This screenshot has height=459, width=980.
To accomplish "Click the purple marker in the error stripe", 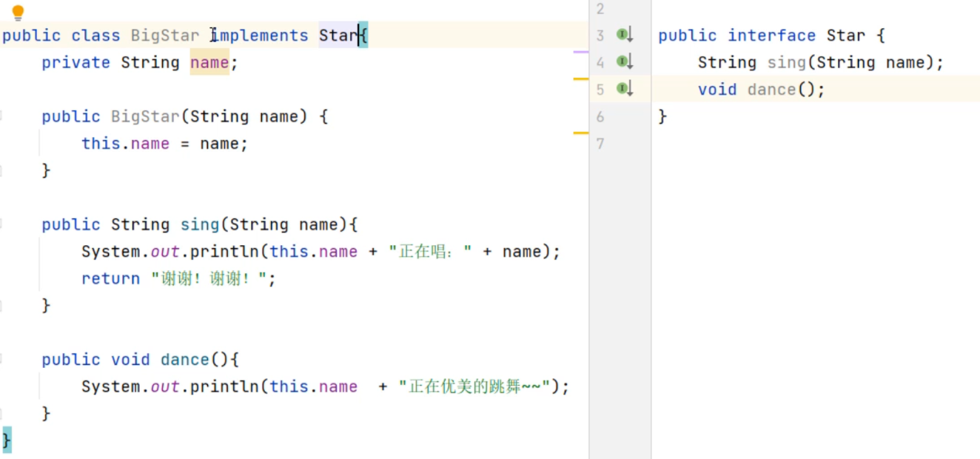I will pos(581,53).
